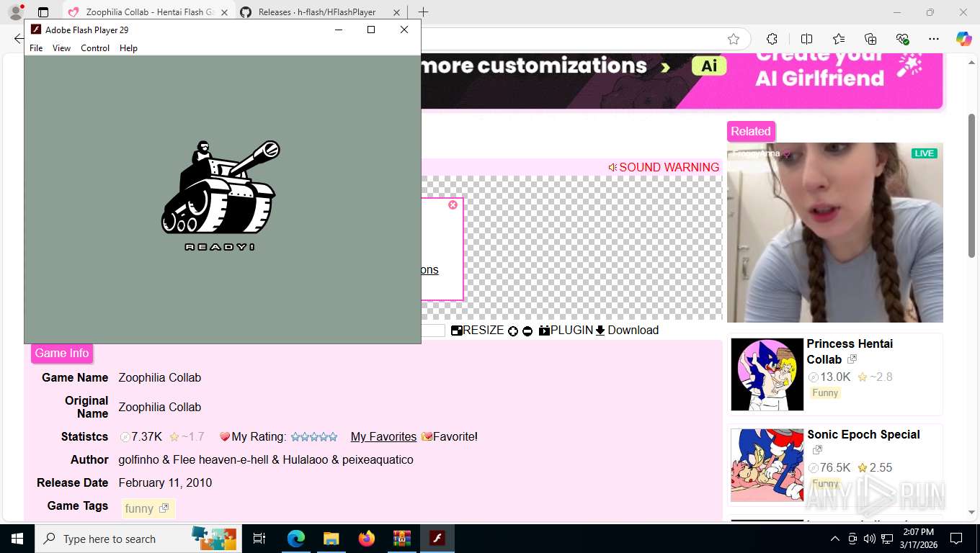Open Edge Settings and more ellipsis
Image resolution: width=980 pixels, height=553 pixels.
click(x=934, y=39)
